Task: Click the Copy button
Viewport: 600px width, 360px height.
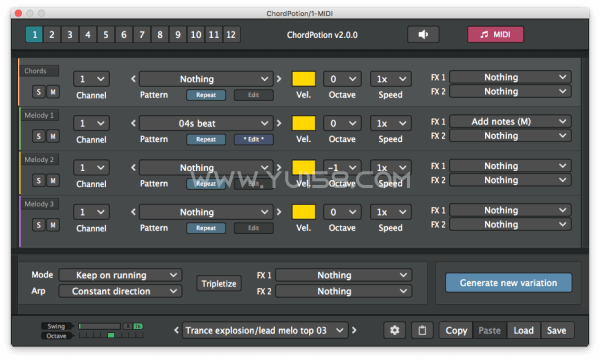Action: (x=456, y=330)
